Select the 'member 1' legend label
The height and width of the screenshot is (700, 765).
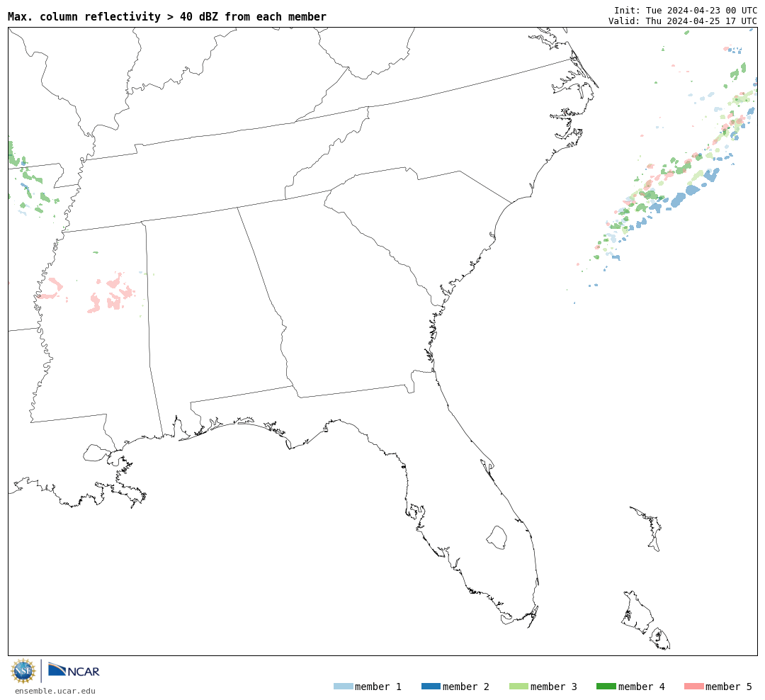[x=378, y=687]
